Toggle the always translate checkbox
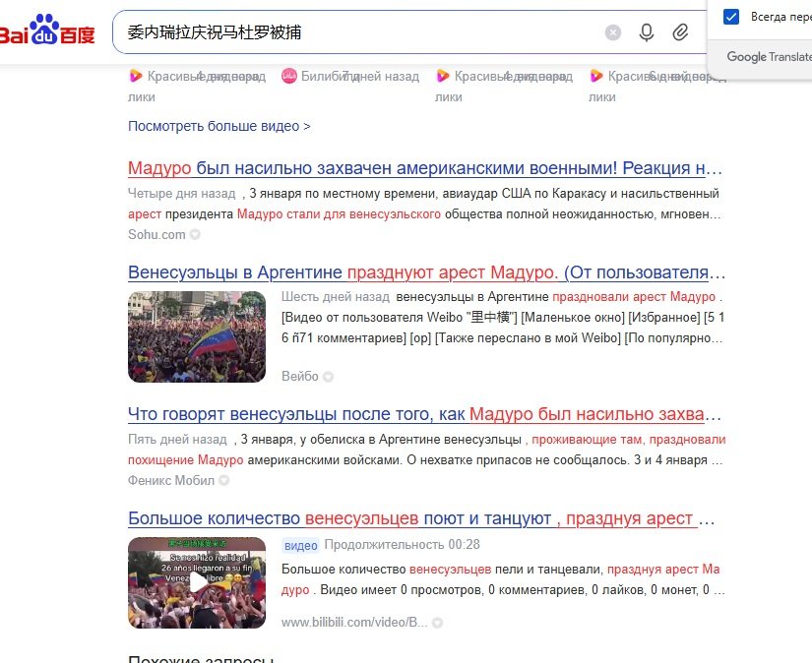 pyautogui.click(x=731, y=17)
